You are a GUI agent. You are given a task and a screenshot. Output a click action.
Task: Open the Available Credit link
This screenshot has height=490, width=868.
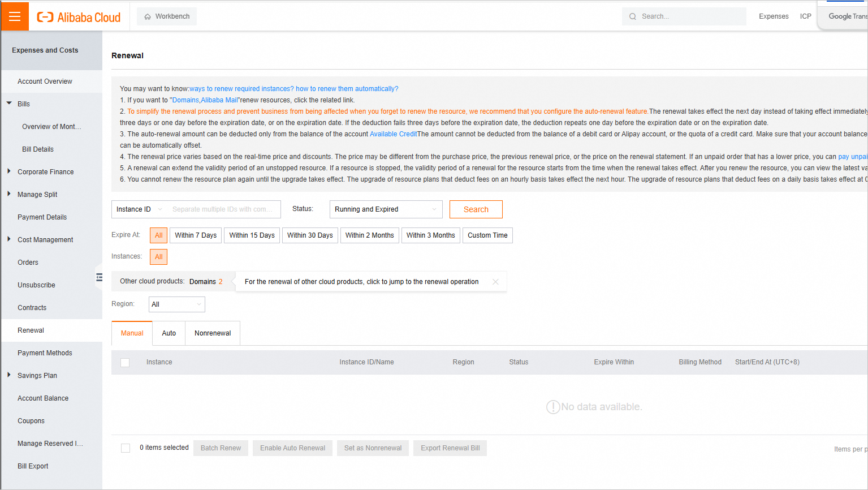393,134
